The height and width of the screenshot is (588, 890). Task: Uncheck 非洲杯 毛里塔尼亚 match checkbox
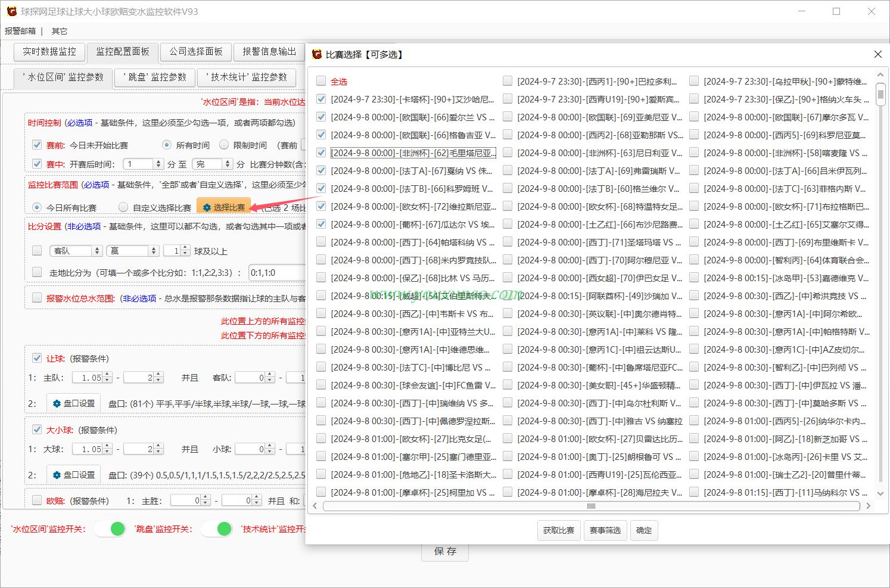321,153
